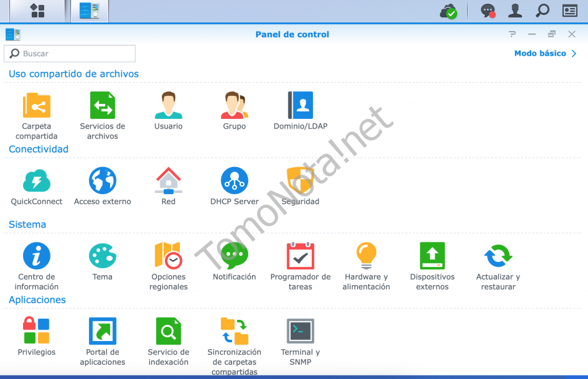Open Centro de información
The image size is (588, 379).
tap(37, 256)
